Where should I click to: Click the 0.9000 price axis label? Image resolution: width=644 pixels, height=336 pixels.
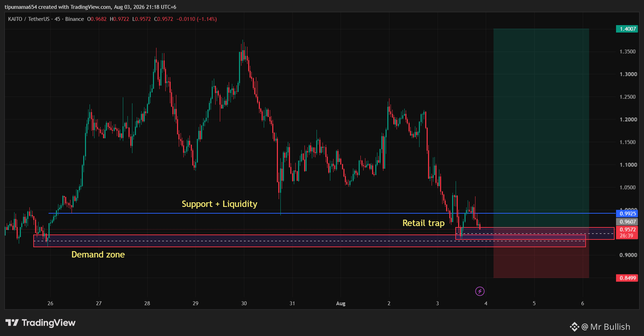pos(628,255)
